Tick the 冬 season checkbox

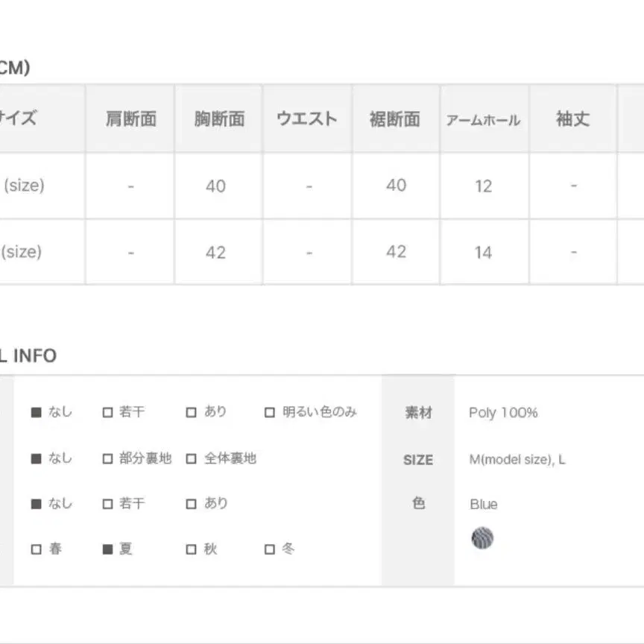270,549
